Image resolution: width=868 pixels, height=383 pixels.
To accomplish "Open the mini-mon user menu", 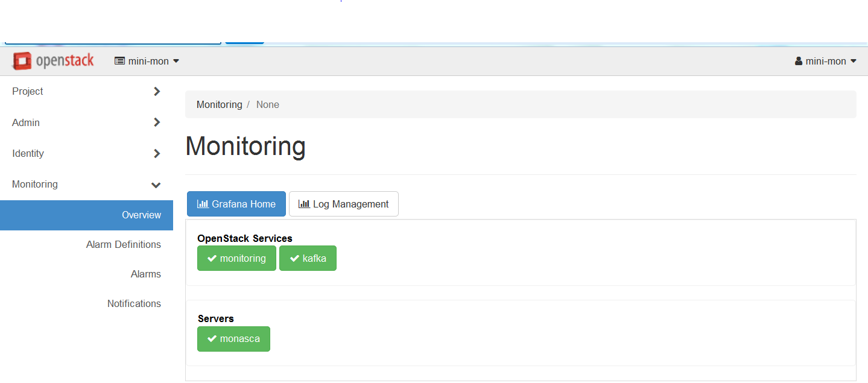I will click(x=826, y=61).
